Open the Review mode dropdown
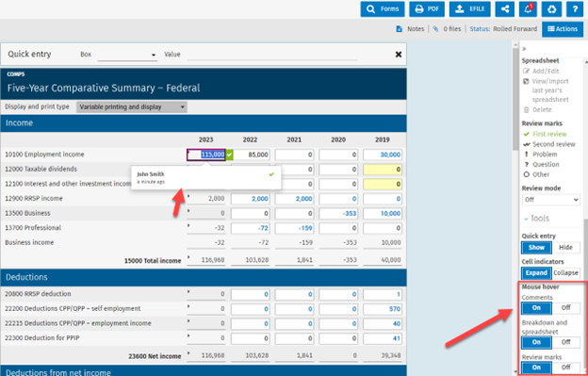 point(551,200)
